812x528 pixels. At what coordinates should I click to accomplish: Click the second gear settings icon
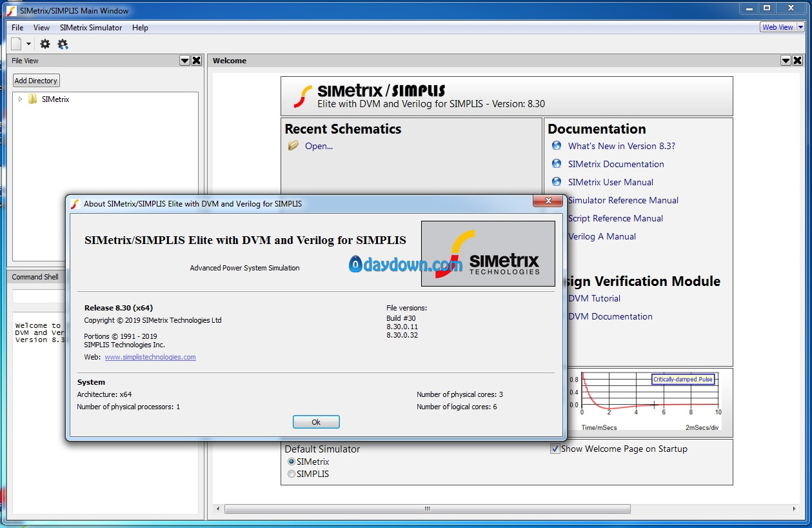[63, 44]
